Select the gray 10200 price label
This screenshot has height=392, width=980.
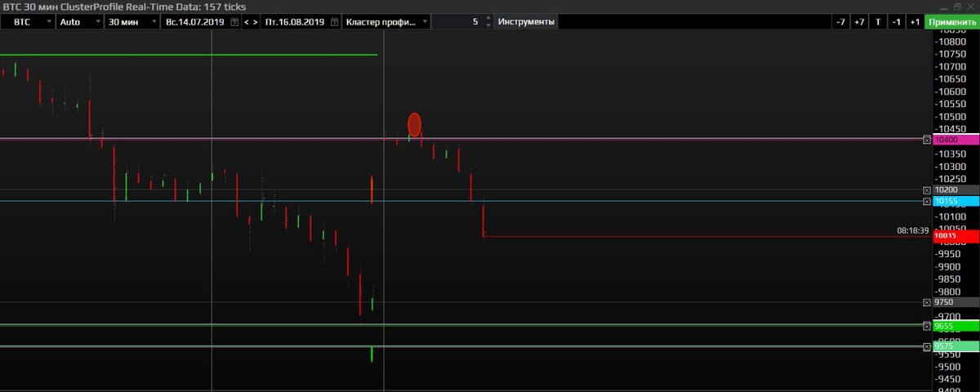pyautogui.click(x=955, y=189)
